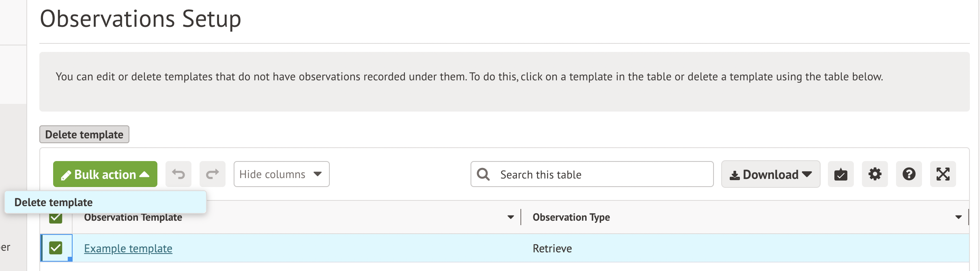
Task: Open Observation Type column dropdown arrow
Action: [x=958, y=217]
